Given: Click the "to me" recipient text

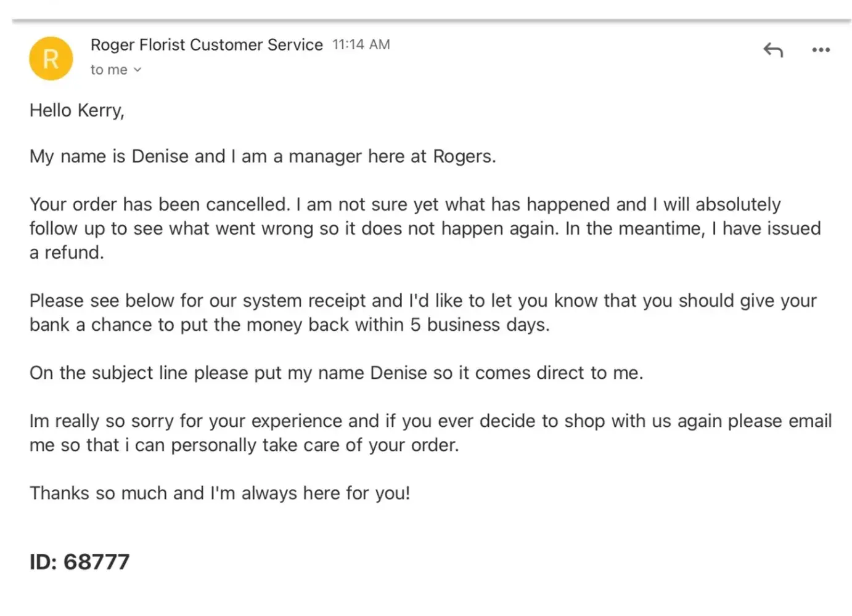Looking at the screenshot, I should tap(109, 70).
